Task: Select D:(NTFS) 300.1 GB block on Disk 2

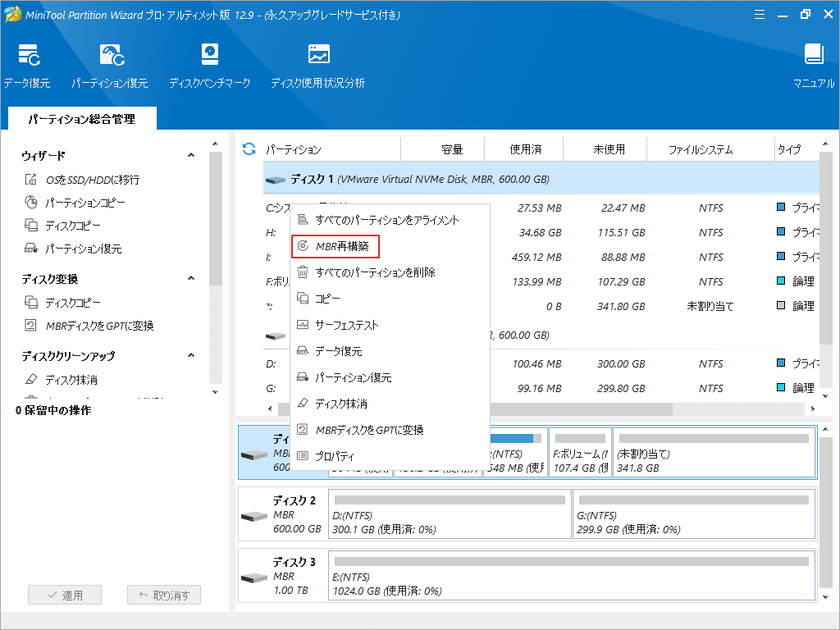Action: (x=450, y=514)
